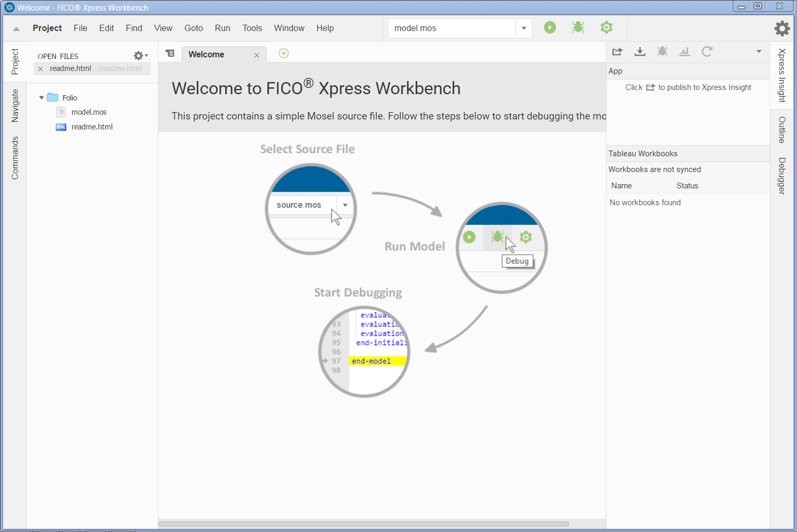Select the Outline side tab

point(782,129)
